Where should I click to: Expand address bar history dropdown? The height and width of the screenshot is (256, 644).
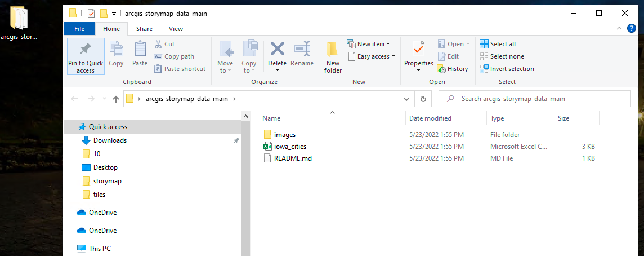click(x=406, y=99)
